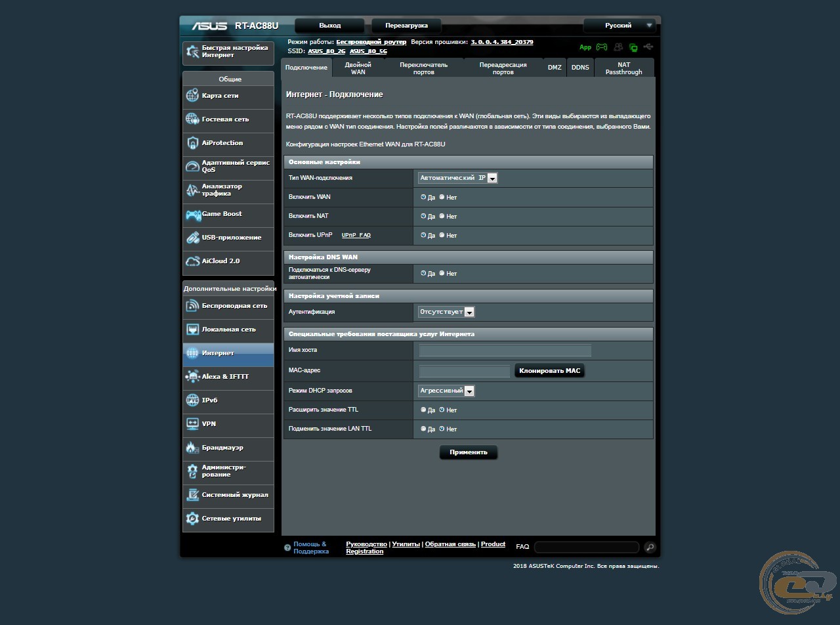
Task: Select Да for Включить NAT
Action: [423, 216]
